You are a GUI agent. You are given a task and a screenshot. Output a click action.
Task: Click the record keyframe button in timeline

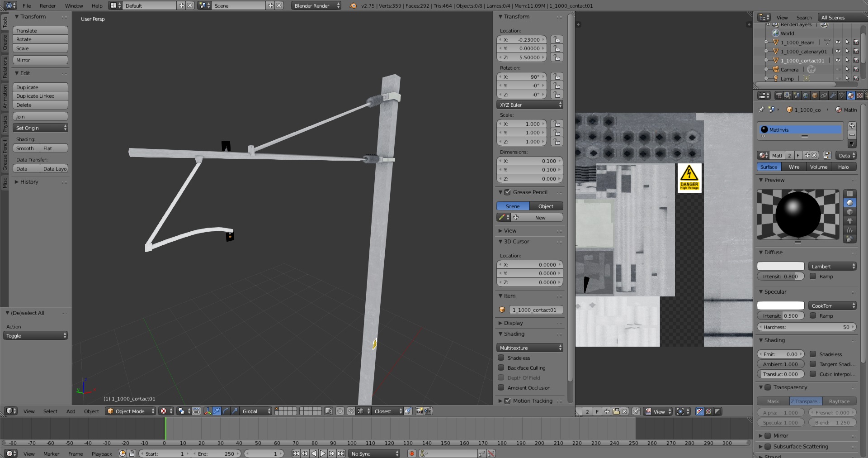pos(411,453)
